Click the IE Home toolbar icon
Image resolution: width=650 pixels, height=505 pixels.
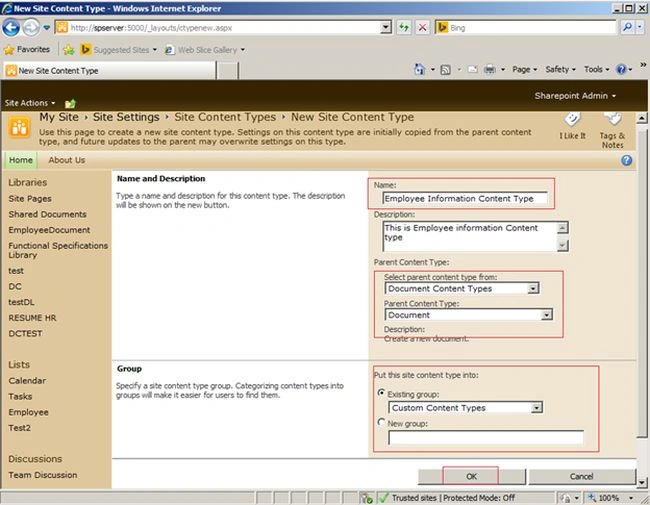tap(420, 69)
